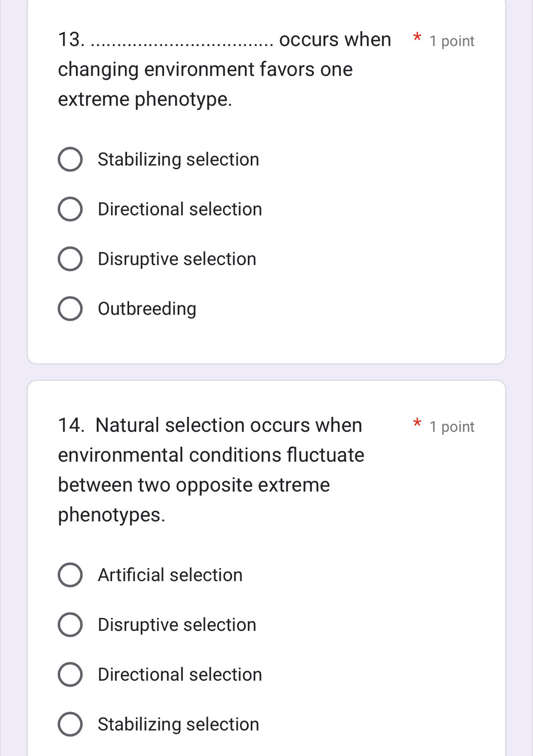Viewport: 533px width, 756px height.
Task: Click the card containing question 13
Action: click(x=266, y=181)
